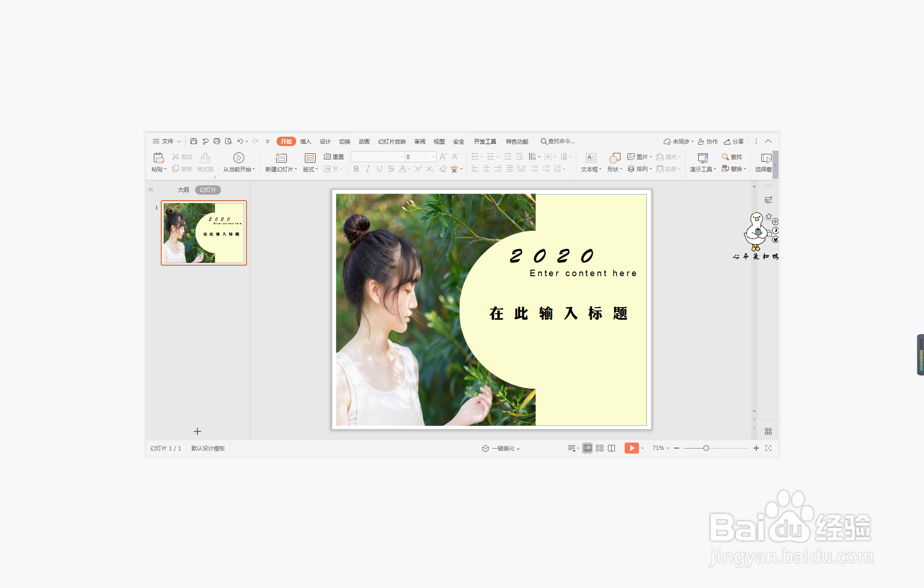Decrease font size with A- icon
This screenshot has height=588, width=924.
click(x=456, y=157)
